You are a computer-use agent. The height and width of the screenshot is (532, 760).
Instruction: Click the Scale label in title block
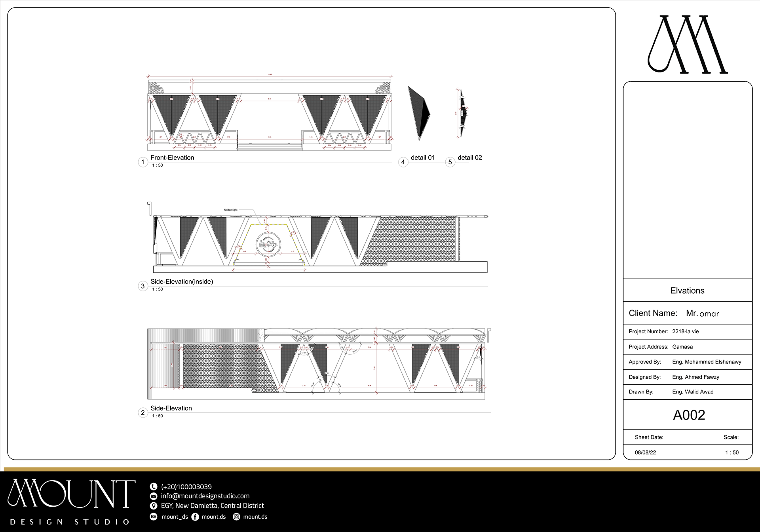point(731,437)
